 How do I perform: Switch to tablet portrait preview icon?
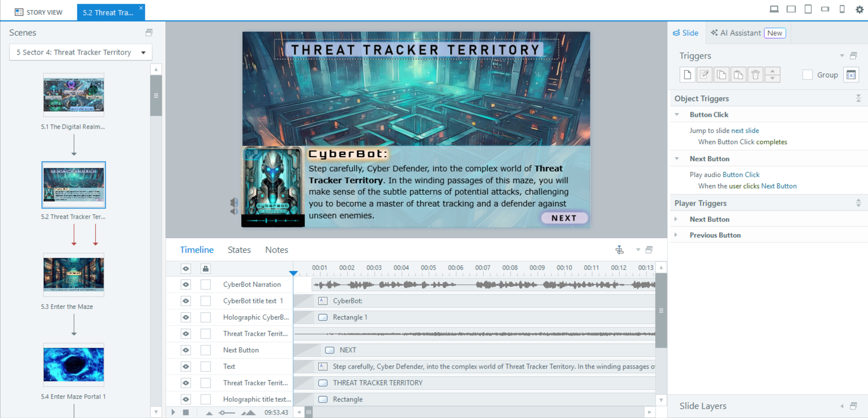coord(808,9)
